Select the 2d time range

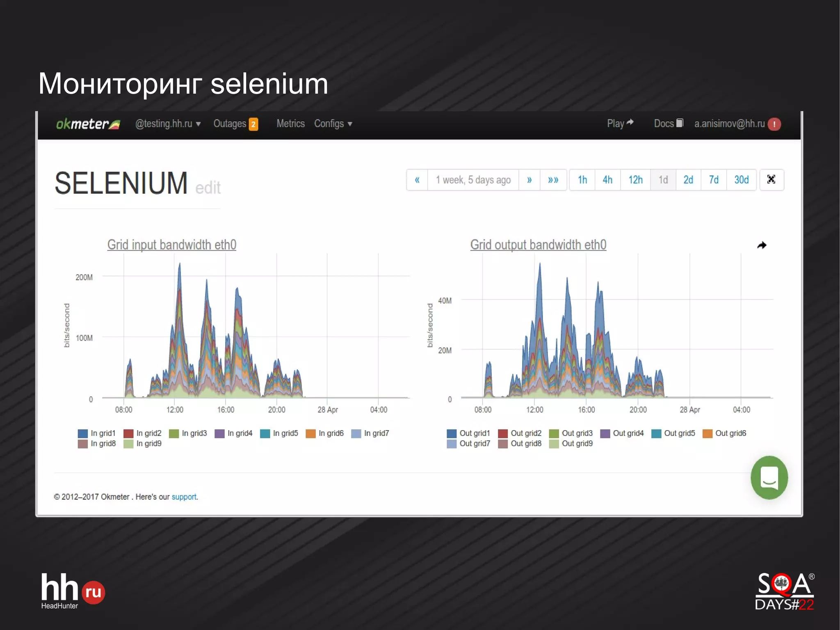click(x=688, y=180)
